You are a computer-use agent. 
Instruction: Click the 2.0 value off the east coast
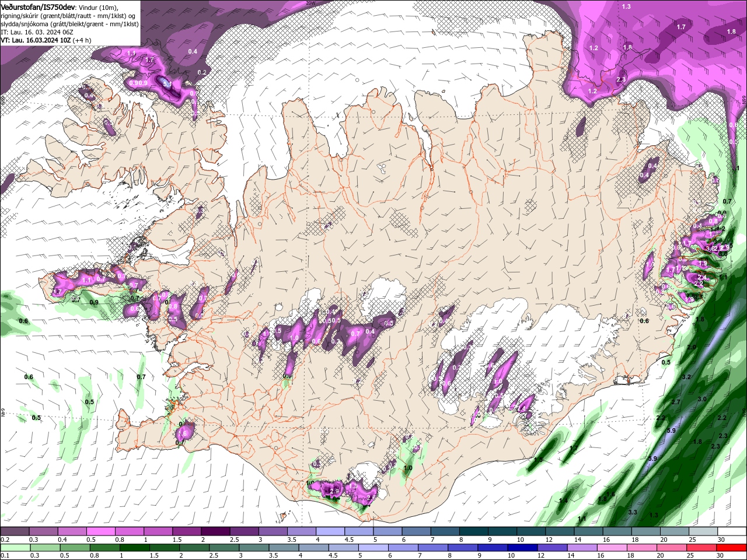[x=692, y=347]
